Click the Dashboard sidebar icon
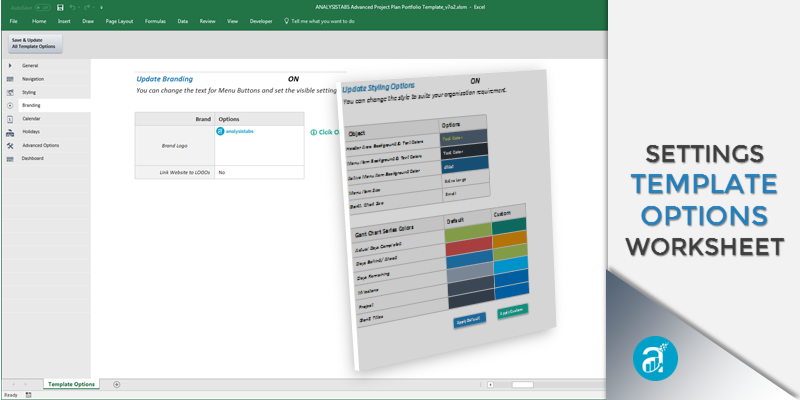The image size is (800, 400). tap(10, 158)
